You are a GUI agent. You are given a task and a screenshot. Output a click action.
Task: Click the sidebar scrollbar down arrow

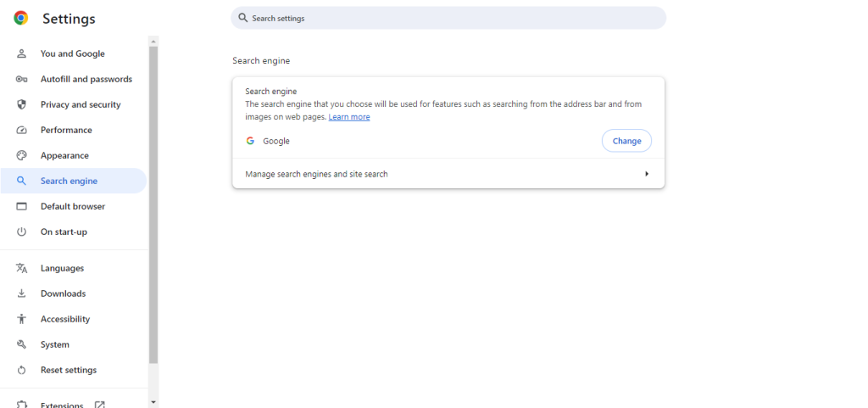[153, 402]
